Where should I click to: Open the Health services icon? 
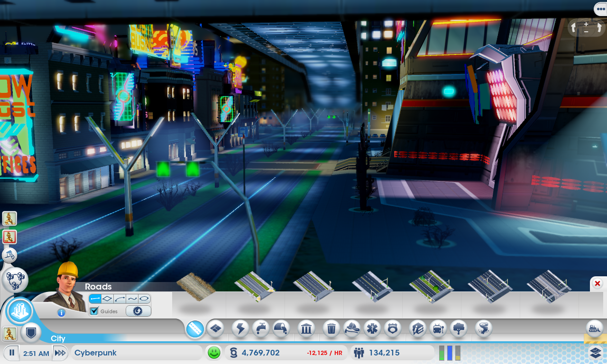pos(372,328)
